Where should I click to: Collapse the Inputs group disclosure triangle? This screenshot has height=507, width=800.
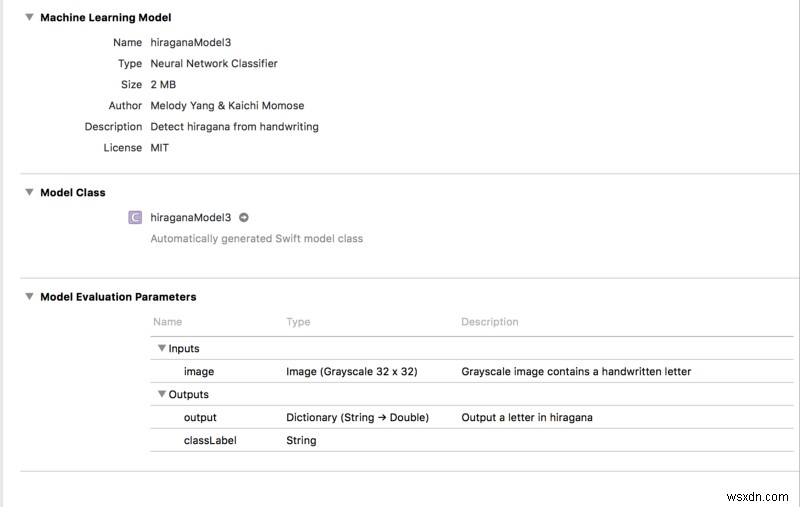(x=160, y=349)
